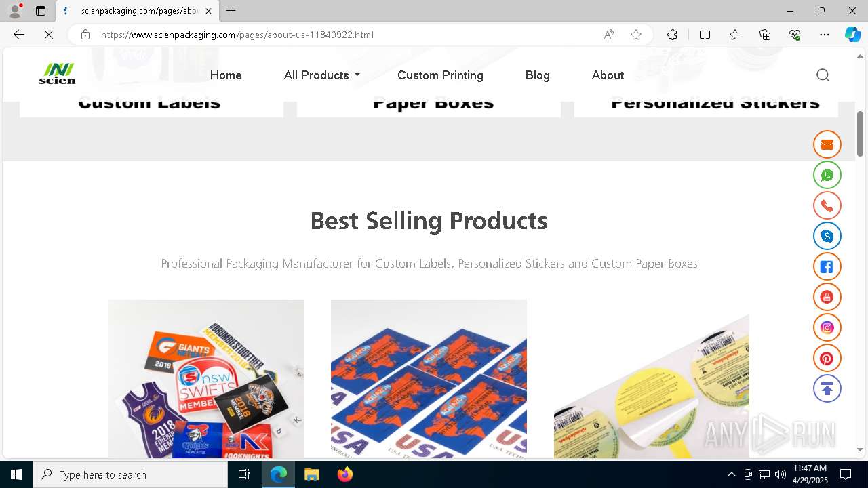
Task: Open the Skype contact icon
Action: pos(827,236)
